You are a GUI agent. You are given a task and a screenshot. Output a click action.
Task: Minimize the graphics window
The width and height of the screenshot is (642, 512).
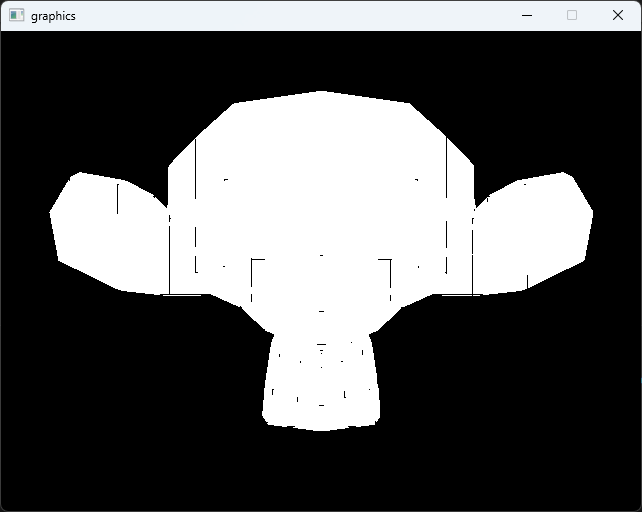click(526, 16)
